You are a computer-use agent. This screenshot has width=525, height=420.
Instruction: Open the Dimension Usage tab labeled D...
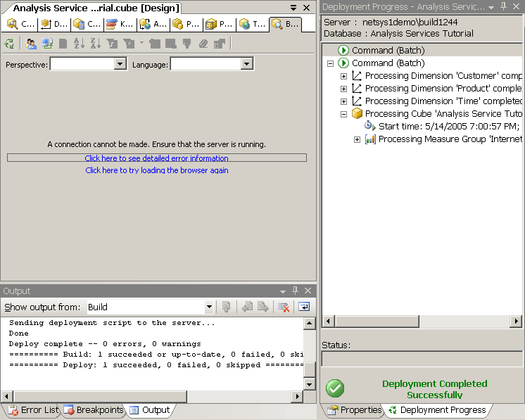click(54, 24)
